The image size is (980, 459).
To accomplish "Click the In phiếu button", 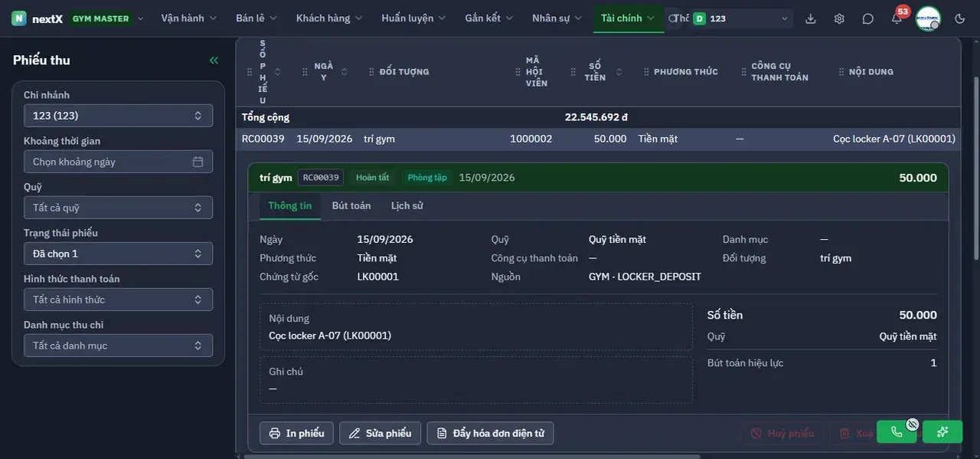I will point(296,433).
